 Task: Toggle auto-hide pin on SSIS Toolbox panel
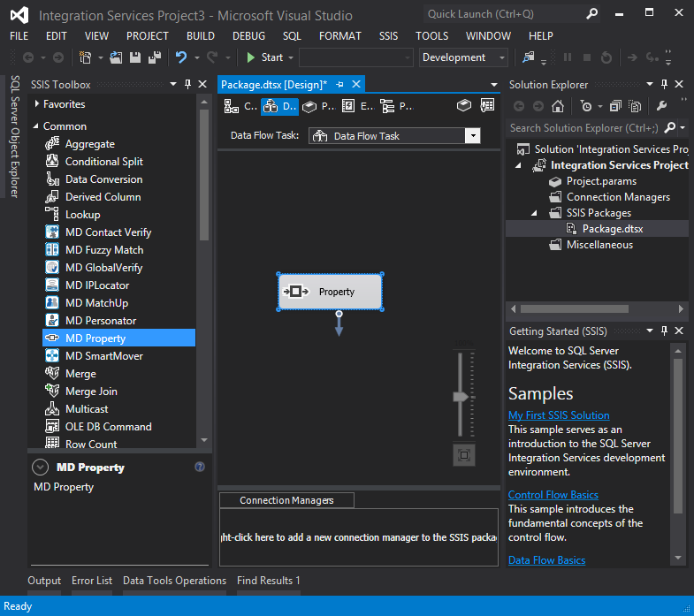(x=187, y=85)
